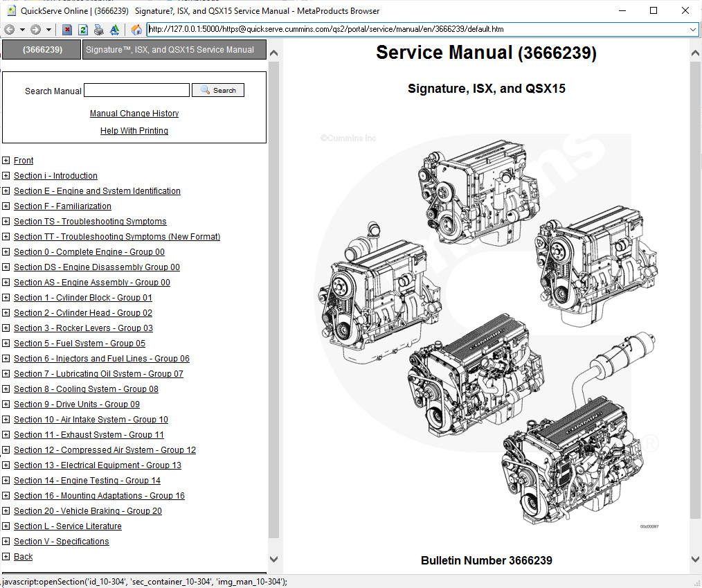Open Section E - Engine and System Identification
This screenshot has width=702, height=588.
point(97,190)
